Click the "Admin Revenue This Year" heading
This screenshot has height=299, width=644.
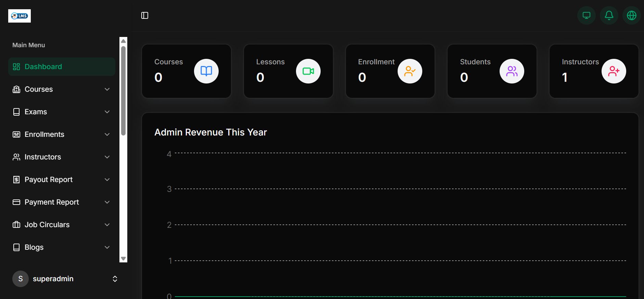210,132
